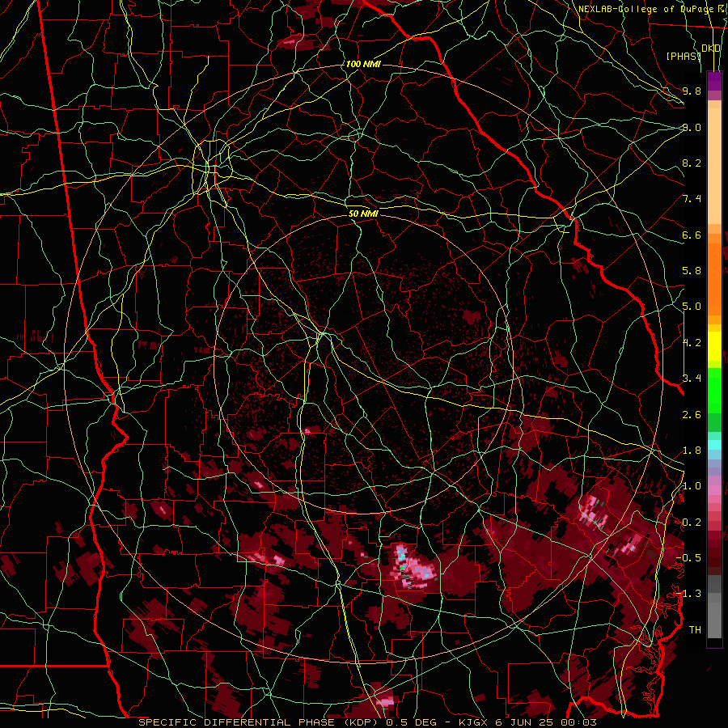The width and height of the screenshot is (728, 728).
Task: Click the -0.5 value on the color scale
Action: [688, 558]
